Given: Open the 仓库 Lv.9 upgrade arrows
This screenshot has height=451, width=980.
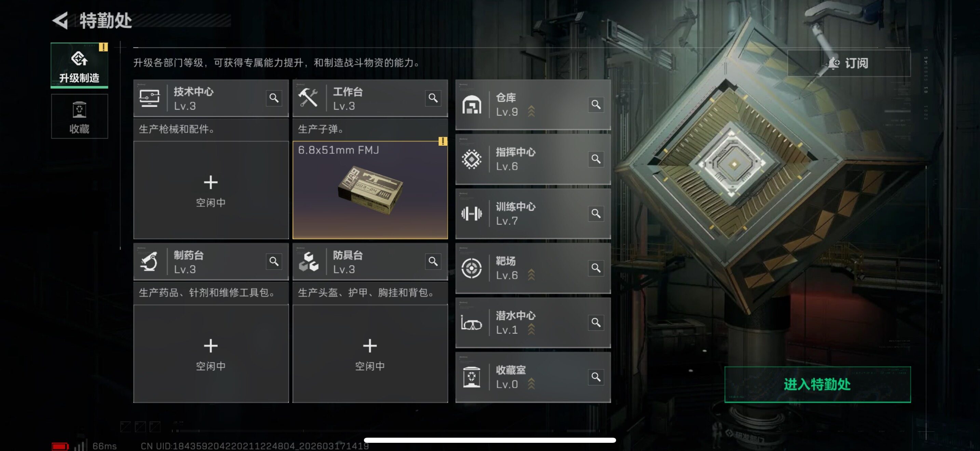Looking at the screenshot, I should [531, 111].
